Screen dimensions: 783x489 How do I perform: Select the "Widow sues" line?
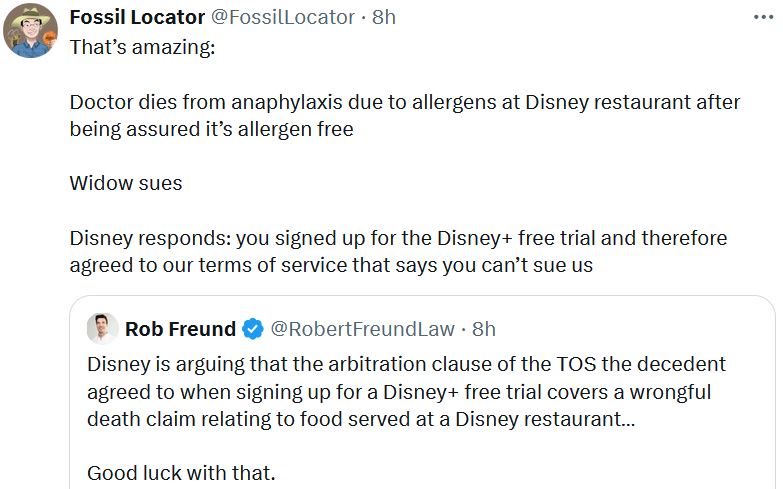(126, 183)
